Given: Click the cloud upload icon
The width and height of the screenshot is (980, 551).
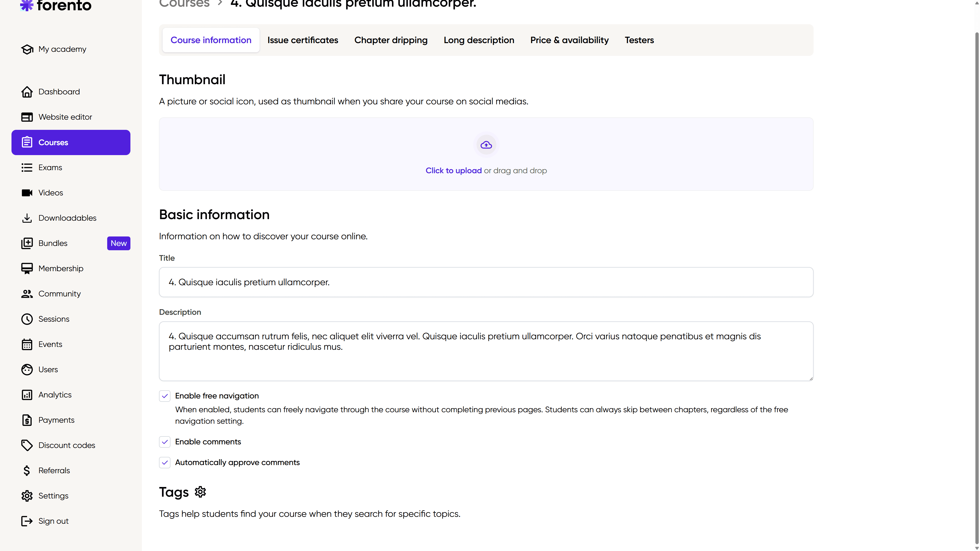Looking at the screenshot, I should click(486, 145).
